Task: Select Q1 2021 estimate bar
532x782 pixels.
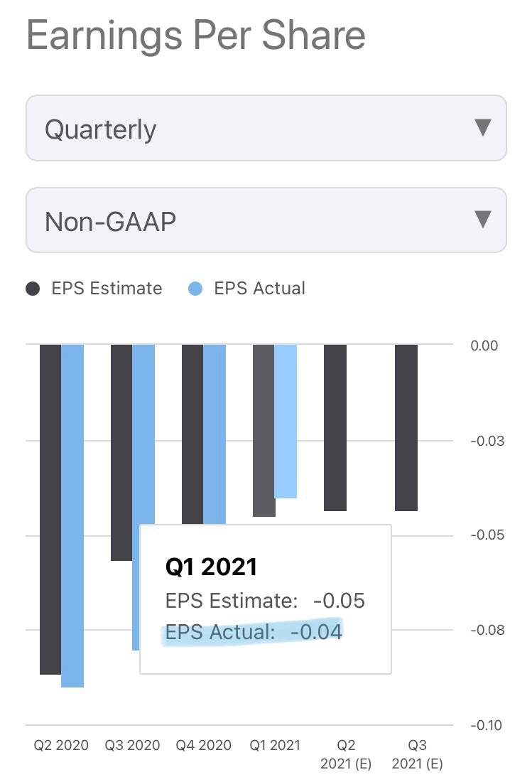Action: click(264, 430)
